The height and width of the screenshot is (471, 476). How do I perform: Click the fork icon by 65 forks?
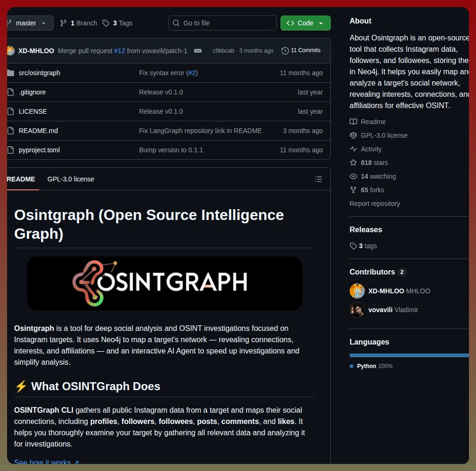click(x=353, y=190)
